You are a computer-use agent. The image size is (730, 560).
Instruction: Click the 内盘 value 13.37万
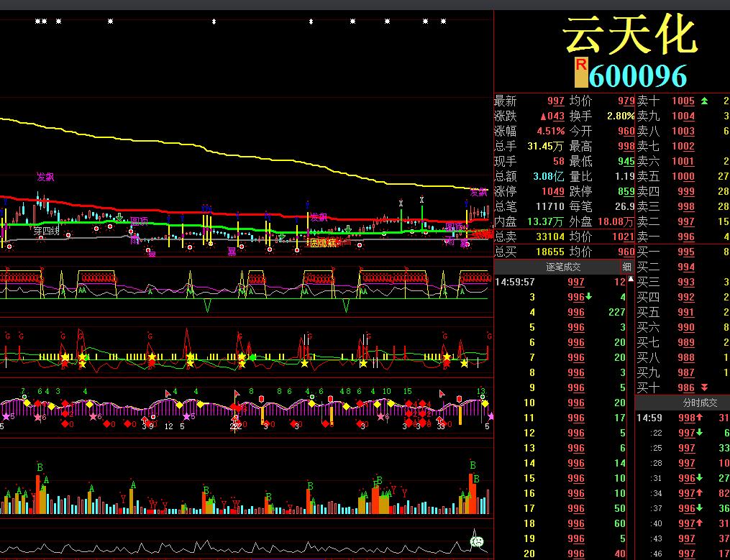click(546, 221)
